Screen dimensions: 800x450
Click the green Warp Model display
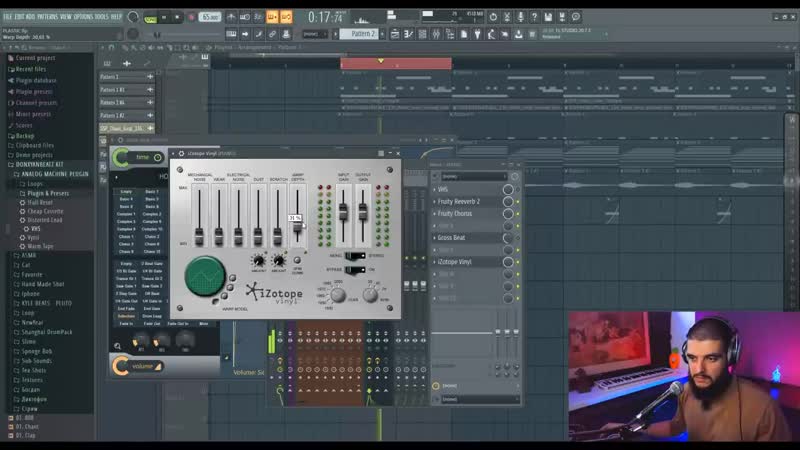(x=205, y=277)
